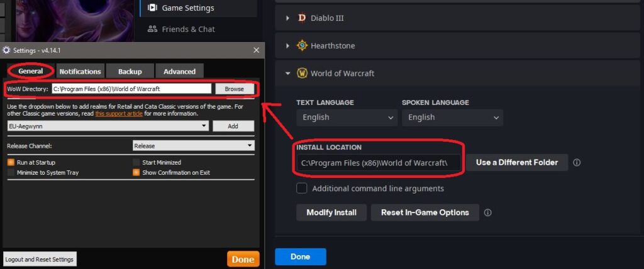Screen dimensions: 644x269
Task: Click the World of Warcraft game icon
Action: [302, 73]
